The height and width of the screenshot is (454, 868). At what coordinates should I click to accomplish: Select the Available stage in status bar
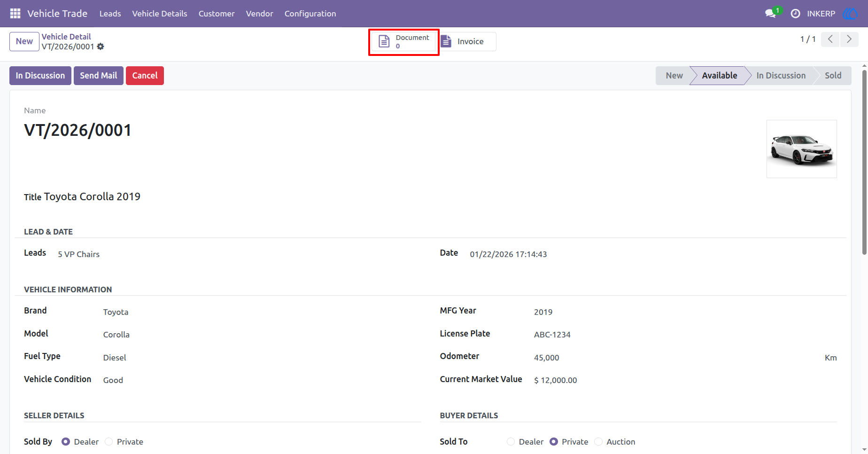point(719,76)
